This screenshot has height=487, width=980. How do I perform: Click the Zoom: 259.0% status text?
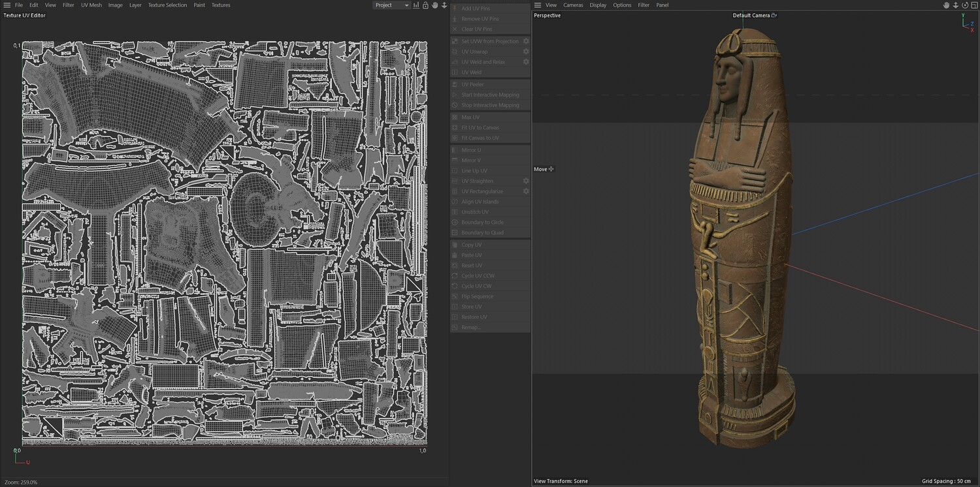(x=21, y=482)
